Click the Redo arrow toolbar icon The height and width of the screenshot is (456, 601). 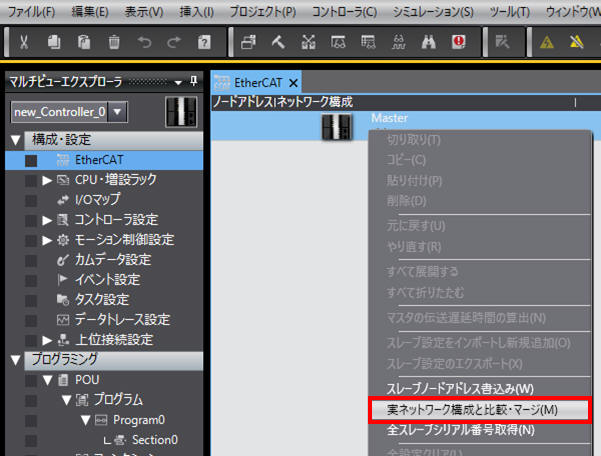click(174, 42)
